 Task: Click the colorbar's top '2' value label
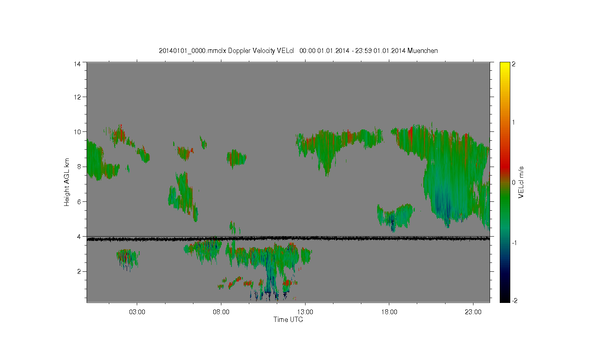point(514,64)
